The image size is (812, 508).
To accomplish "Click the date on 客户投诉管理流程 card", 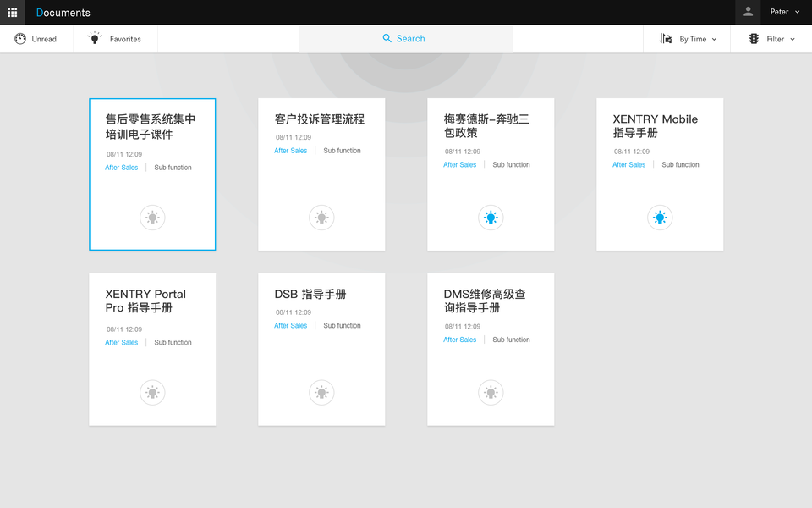I will [x=294, y=137].
